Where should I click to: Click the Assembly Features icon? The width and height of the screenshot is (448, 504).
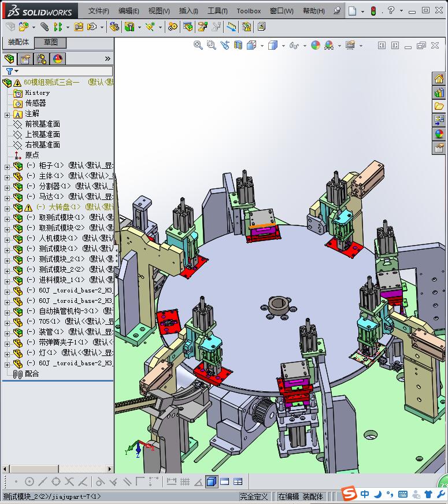129,27
